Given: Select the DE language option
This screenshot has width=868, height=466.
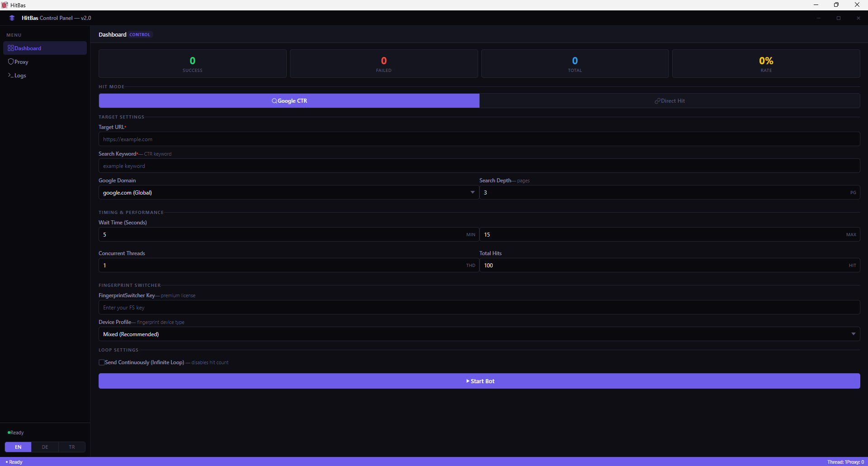Looking at the screenshot, I should coord(45,447).
